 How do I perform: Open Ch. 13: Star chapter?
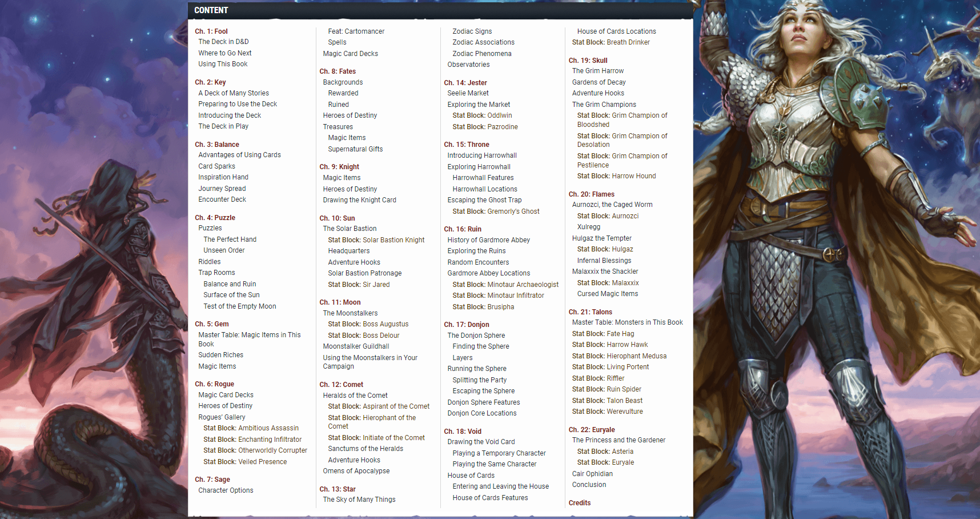point(337,489)
